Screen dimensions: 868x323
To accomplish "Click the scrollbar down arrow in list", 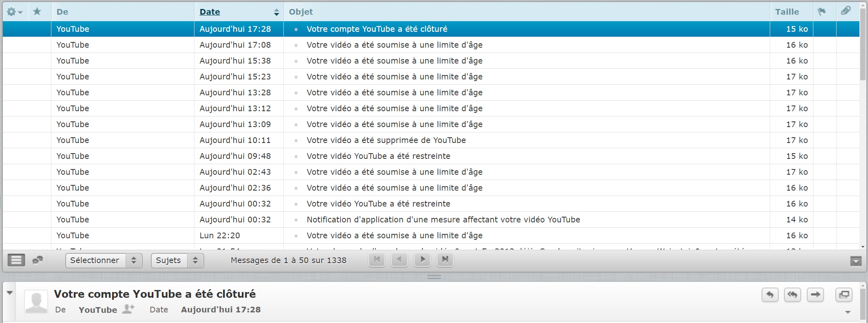I will tap(863, 247).
